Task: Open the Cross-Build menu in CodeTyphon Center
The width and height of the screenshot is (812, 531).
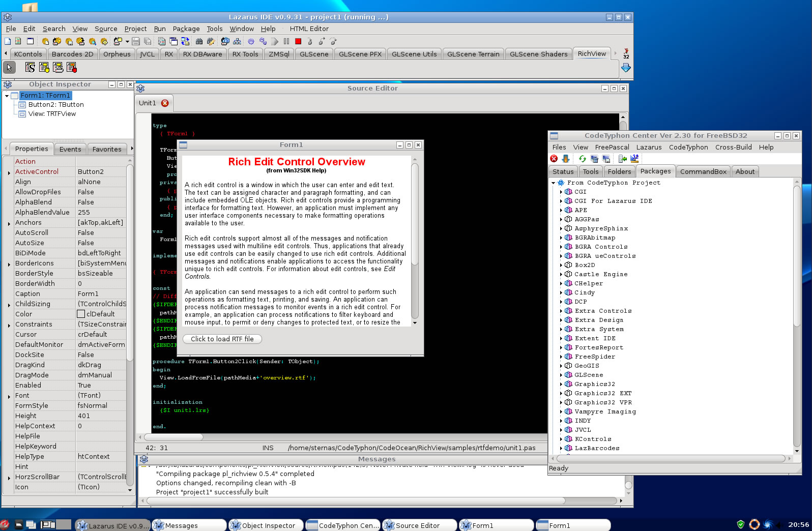Action: [733, 147]
